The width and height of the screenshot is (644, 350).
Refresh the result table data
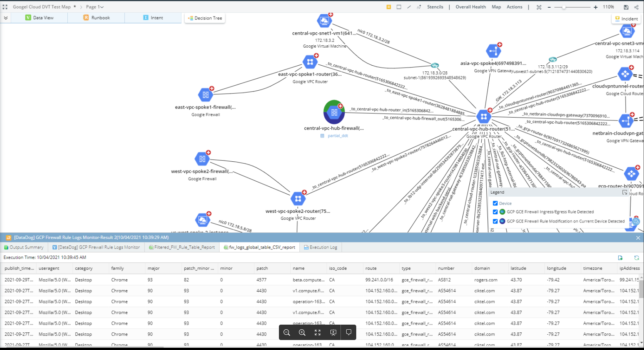pos(637,257)
